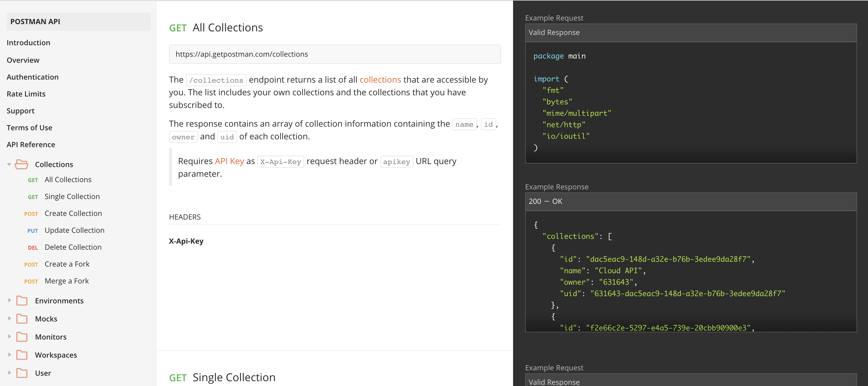Expand the Collections tree in sidebar
The image size is (868, 386).
pyautogui.click(x=9, y=164)
